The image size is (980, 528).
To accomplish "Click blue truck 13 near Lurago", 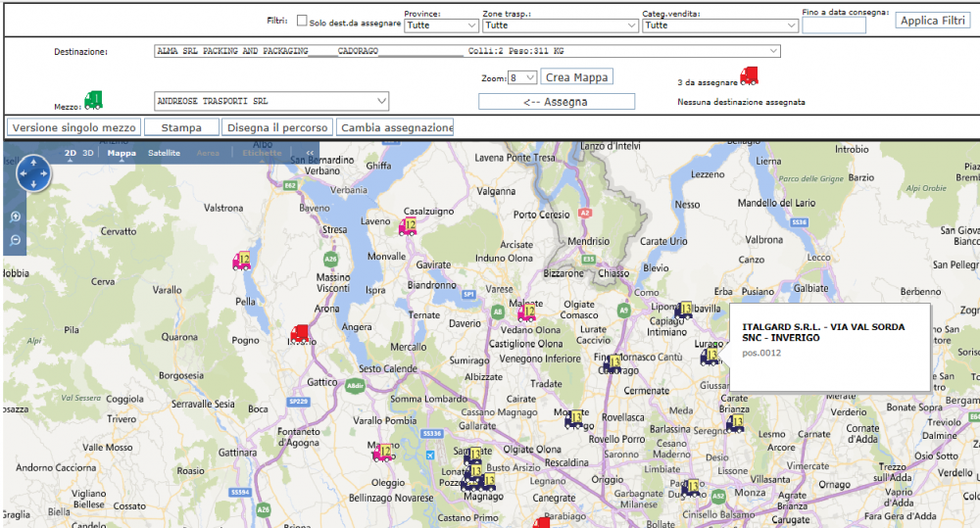I will [x=710, y=357].
